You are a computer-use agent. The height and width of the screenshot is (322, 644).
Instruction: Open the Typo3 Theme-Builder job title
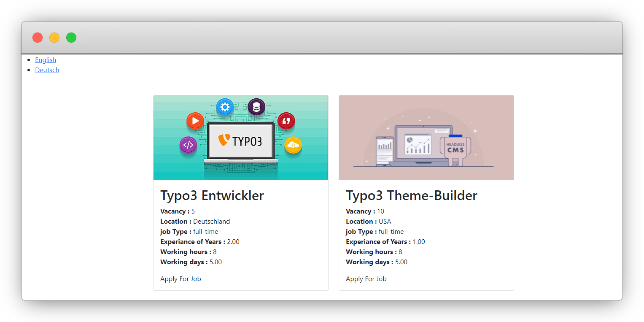click(x=411, y=195)
